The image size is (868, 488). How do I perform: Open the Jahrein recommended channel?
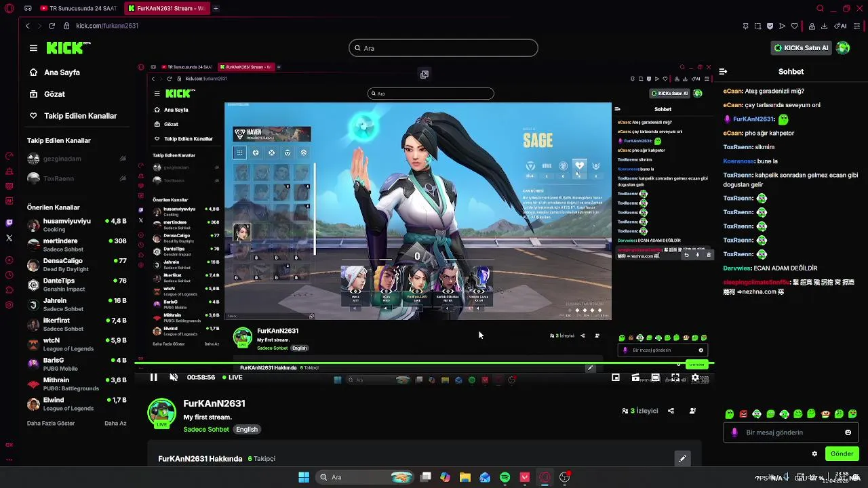[x=77, y=304]
